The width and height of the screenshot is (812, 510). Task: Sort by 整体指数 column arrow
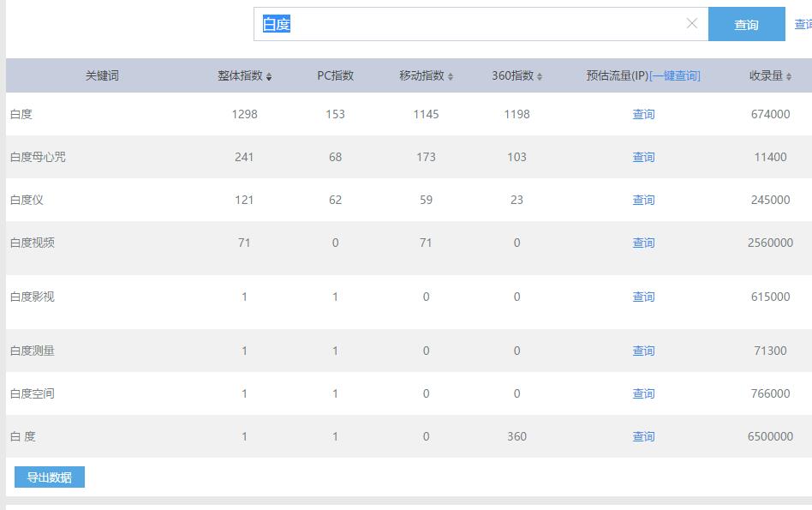[269, 76]
